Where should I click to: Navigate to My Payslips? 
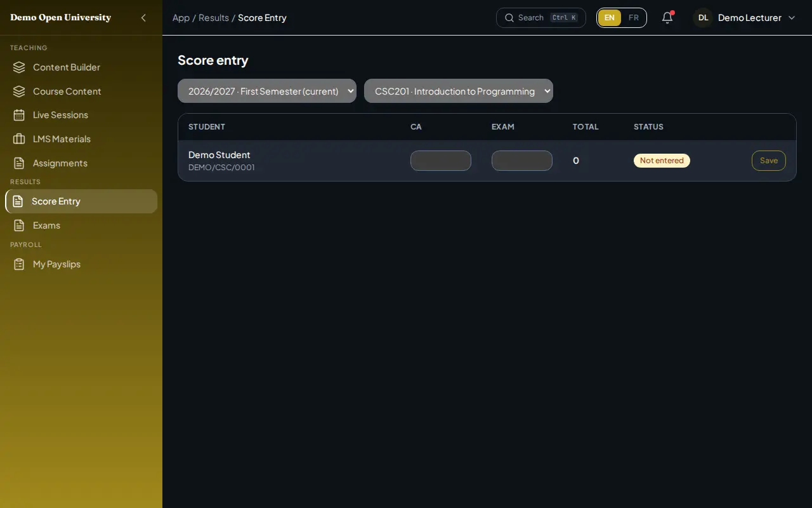pyautogui.click(x=81, y=264)
